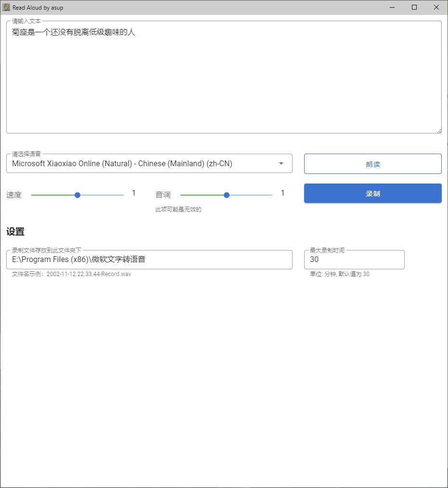Click the Read Aloud app icon in title bar
Screen dimensions: 448x488
(6, 7)
